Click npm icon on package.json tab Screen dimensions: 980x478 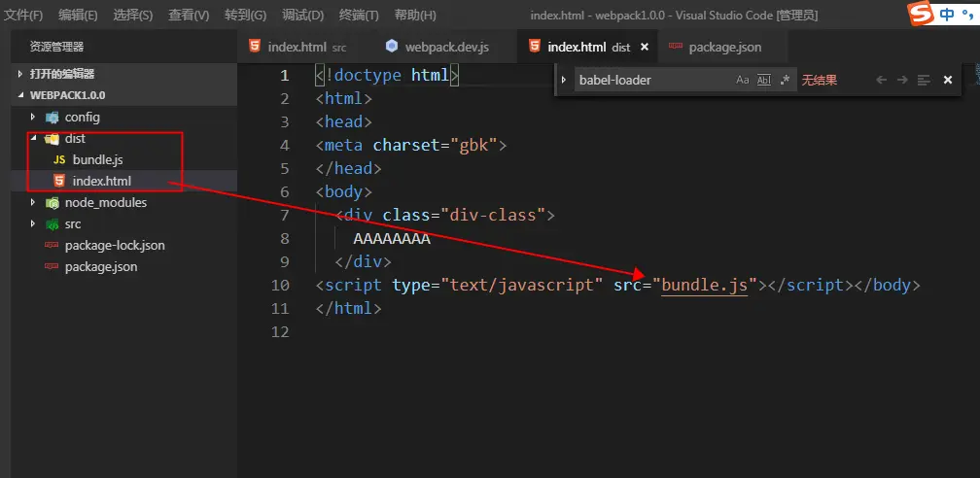(x=675, y=47)
